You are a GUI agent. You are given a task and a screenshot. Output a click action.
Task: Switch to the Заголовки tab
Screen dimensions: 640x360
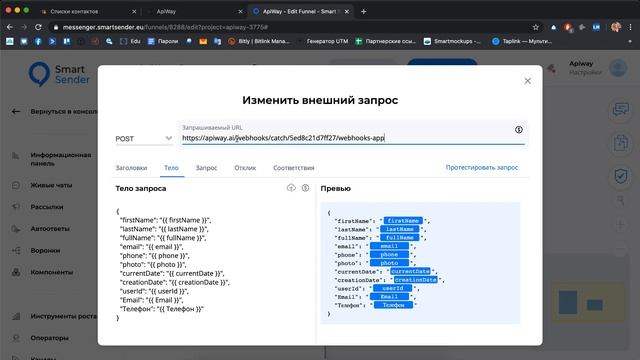click(x=131, y=168)
